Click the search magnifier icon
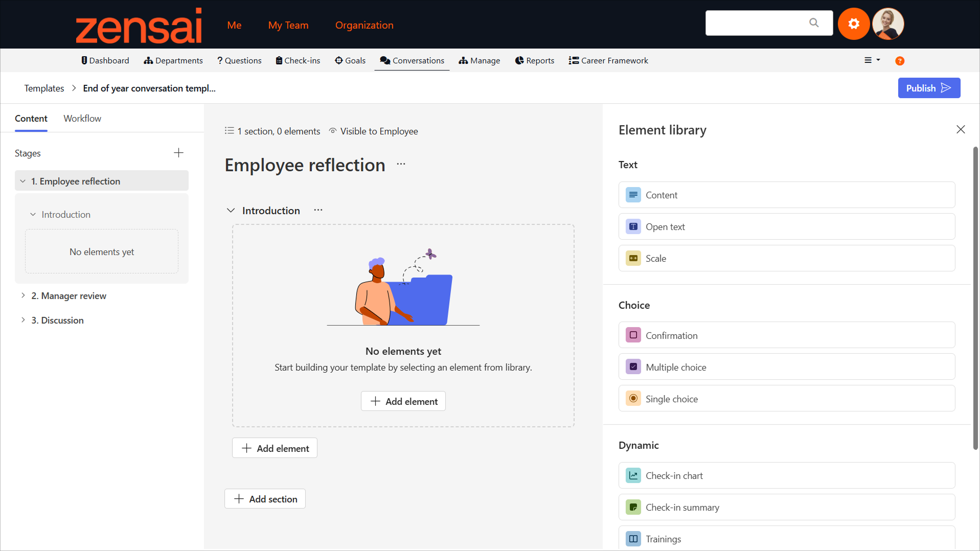980x551 pixels. click(814, 23)
